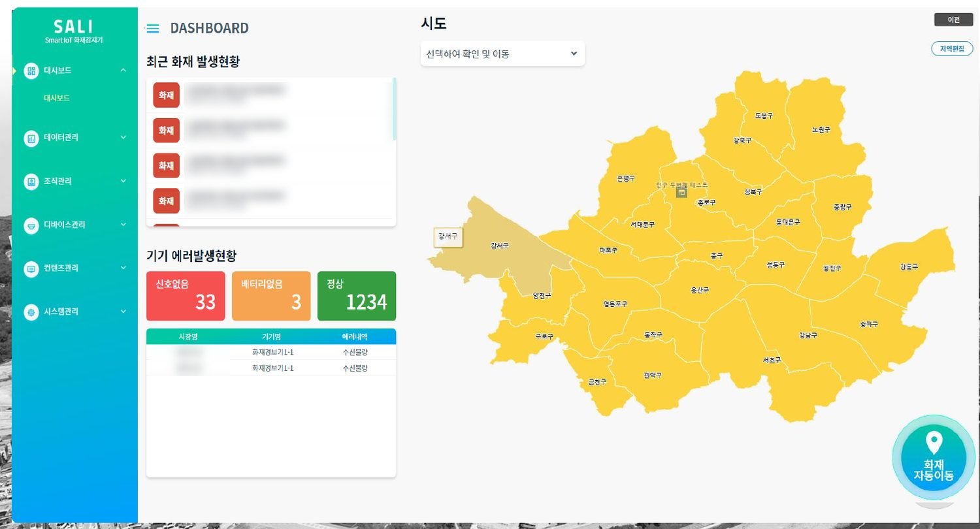This screenshot has height=529, width=980.
Task: Click the 이전 button
Action: click(x=954, y=20)
